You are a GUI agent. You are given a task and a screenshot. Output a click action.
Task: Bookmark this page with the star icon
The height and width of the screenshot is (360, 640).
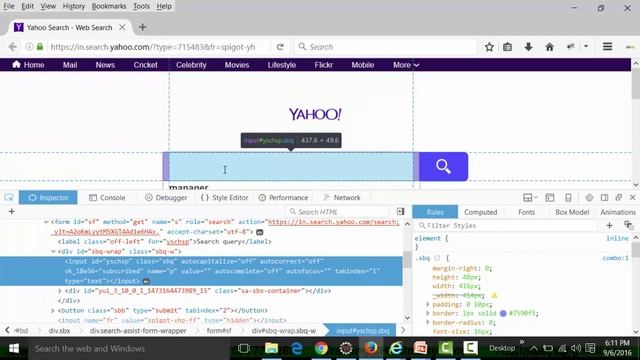pyautogui.click(x=489, y=47)
